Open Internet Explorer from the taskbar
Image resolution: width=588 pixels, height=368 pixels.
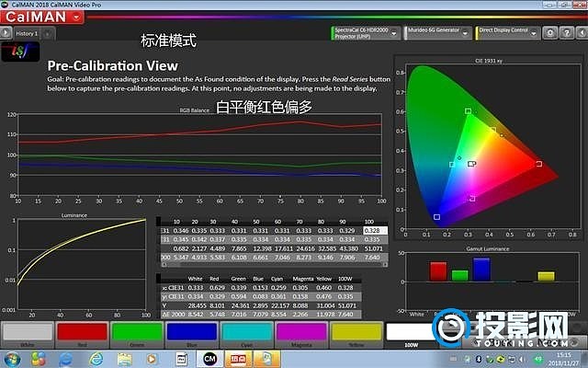[x=68, y=358]
